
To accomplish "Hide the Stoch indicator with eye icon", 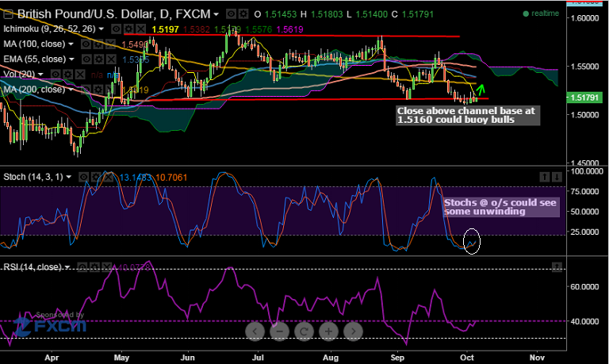I will pos(83,177).
